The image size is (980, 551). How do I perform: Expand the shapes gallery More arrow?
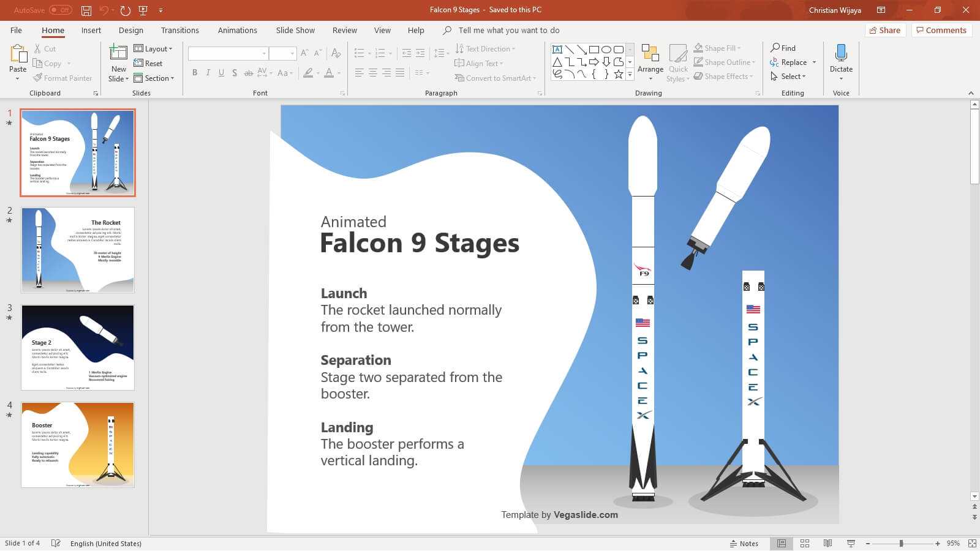click(x=630, y=74)
